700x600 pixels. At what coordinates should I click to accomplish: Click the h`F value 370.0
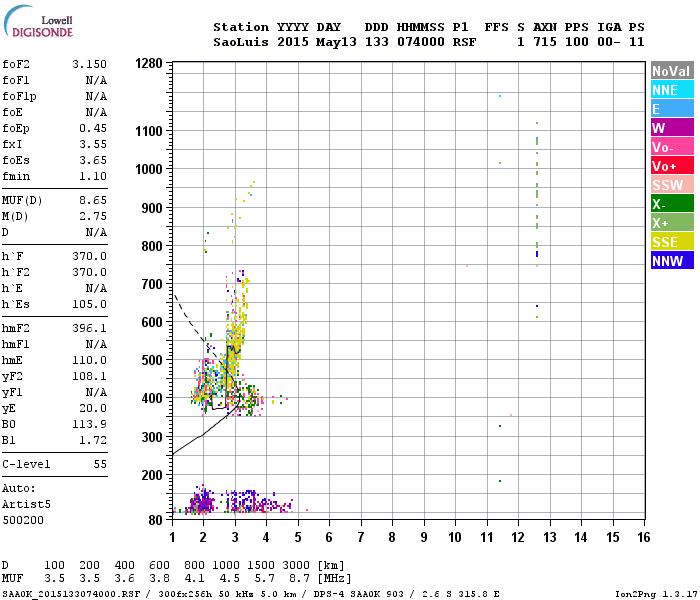[90, 256]
